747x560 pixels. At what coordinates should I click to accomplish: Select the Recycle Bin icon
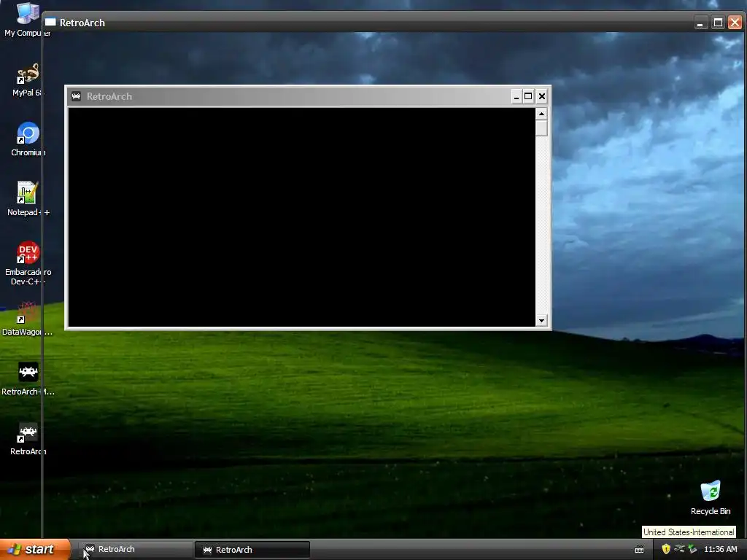(x=711, y=497)
